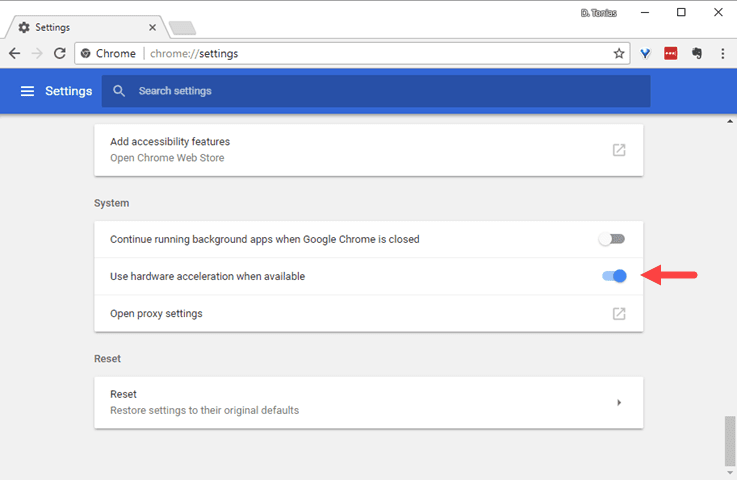Click the proxy settings external link icon
The height and width of the screenshot is (480, 737).
coord(619,314)
